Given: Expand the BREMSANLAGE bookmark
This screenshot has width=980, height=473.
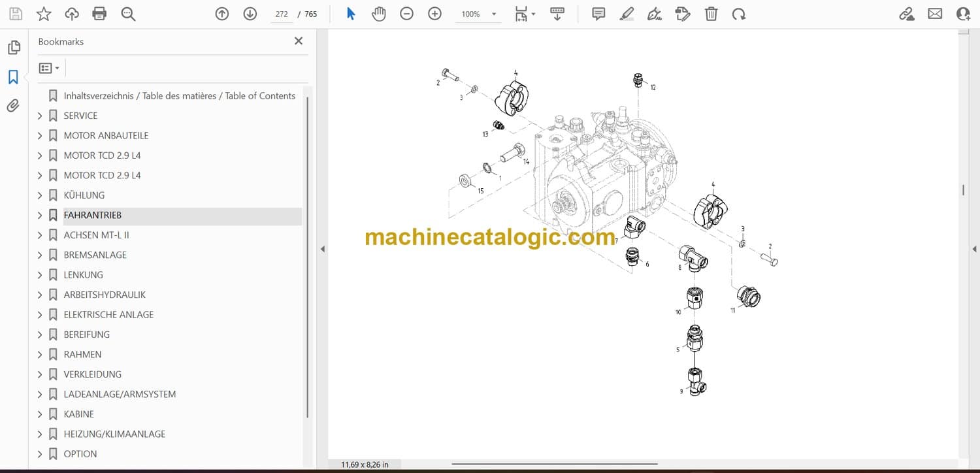Looking at the screenshot, I should (40, 255).
